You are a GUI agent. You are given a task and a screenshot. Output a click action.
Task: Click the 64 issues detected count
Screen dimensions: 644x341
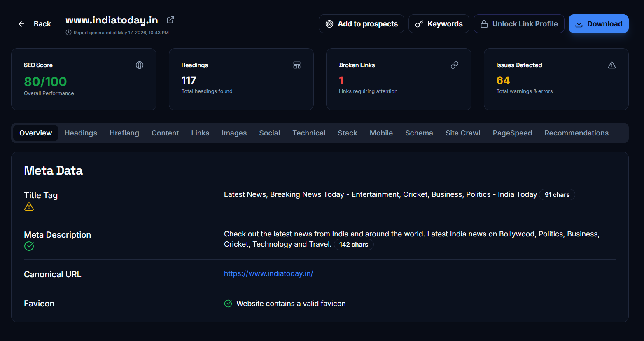coord(503,80)
